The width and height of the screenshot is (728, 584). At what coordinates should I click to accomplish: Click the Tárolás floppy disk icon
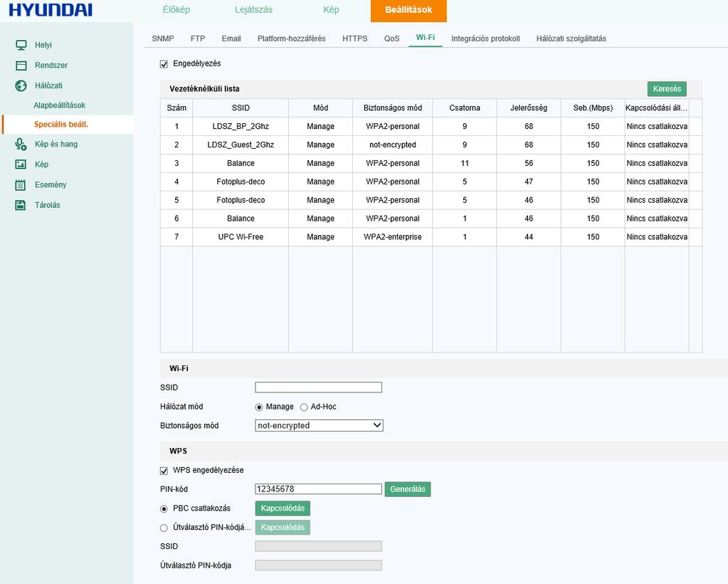[x=21, y=205]
